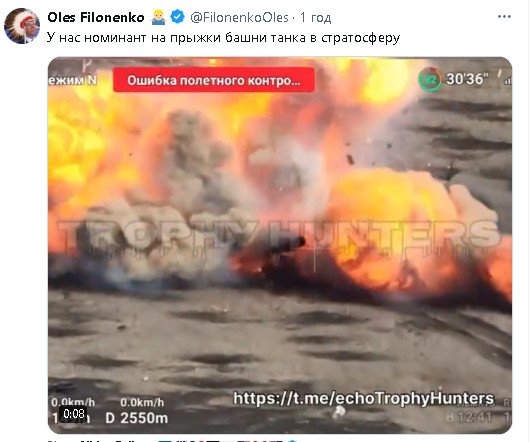Click the red 'Ошибка полетного контро...' banner
This screenshot has width=530, height=442.
click(214, 80)
